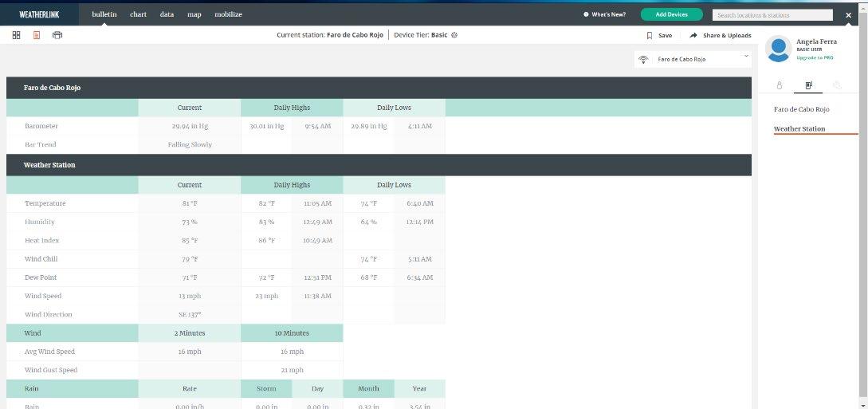This screenshot has width=868, height=409.
Task: Open the greyed tab icon in sidebar
Action: pos(837,85)
